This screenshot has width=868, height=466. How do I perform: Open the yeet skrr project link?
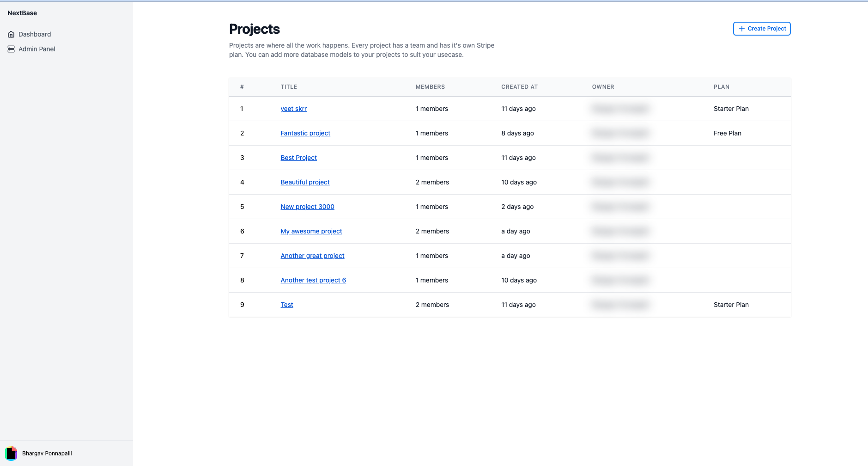[293, 109]
